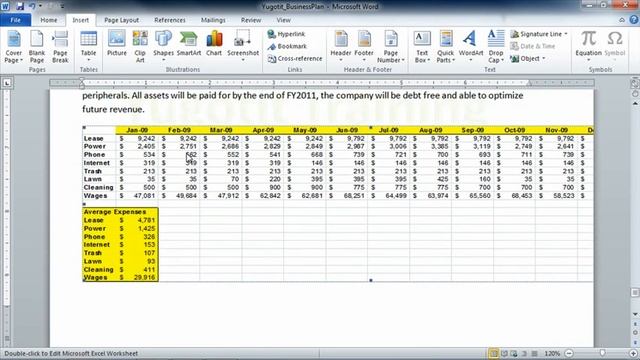Click the Jan-09 column header
This screenshot has width=640, height=360.
[x=137, y=130]
